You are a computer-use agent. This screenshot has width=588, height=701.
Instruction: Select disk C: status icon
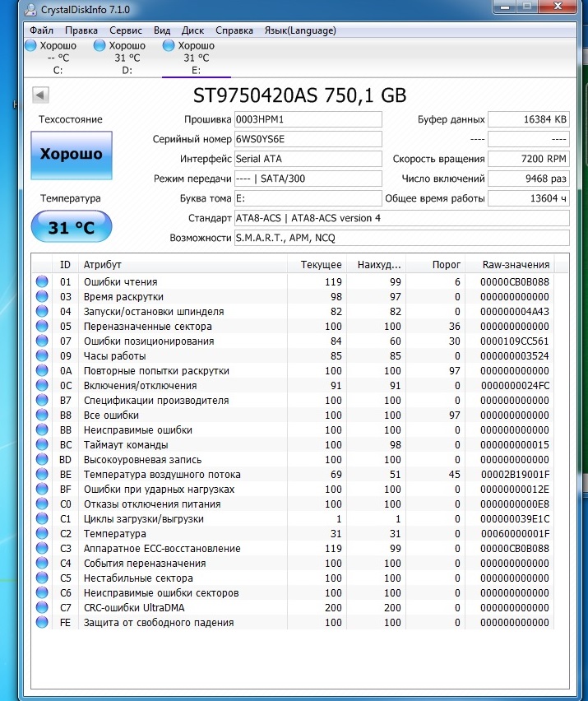pyautogui.click(x=31, y=46)
